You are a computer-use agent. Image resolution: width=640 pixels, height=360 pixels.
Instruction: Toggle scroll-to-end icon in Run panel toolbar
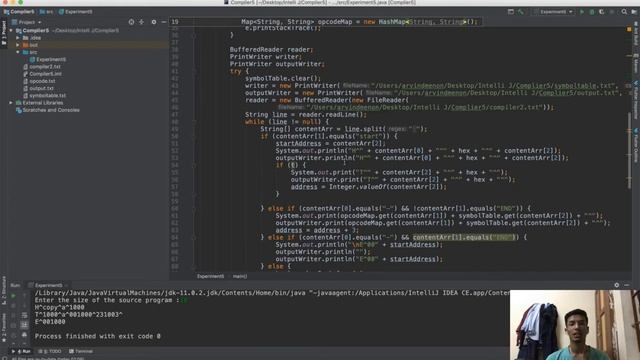click(24, 325)
